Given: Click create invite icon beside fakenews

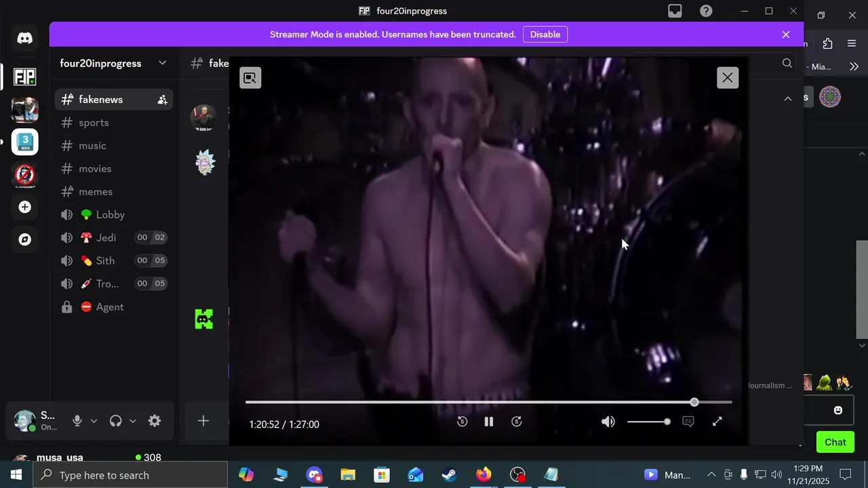Looking at the screenshot, I should (x=162, y=100).
